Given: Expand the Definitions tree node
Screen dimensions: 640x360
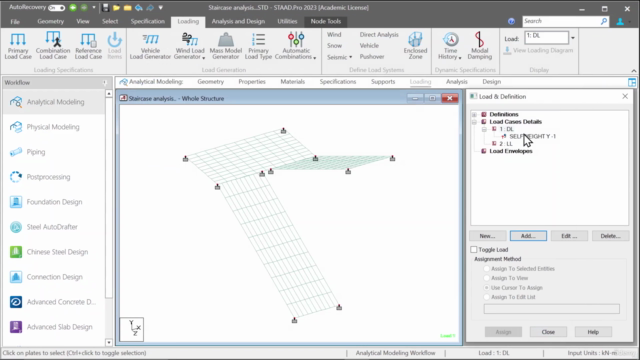Looking at the screenshot, I should [474, 114].
